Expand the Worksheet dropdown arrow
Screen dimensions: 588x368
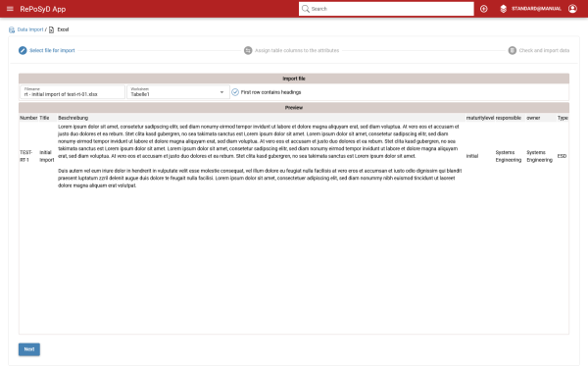(221, 92)
